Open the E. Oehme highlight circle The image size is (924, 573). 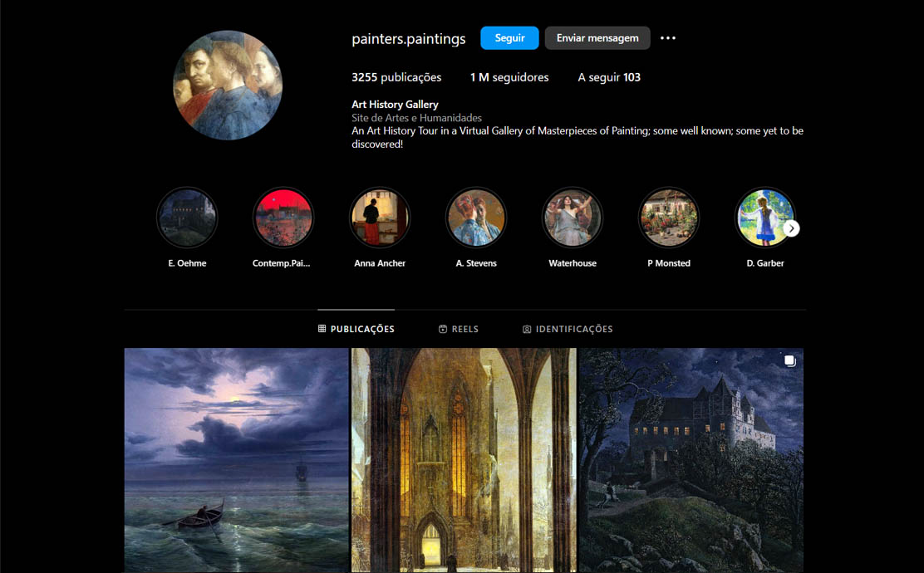[x=187, y=218]
